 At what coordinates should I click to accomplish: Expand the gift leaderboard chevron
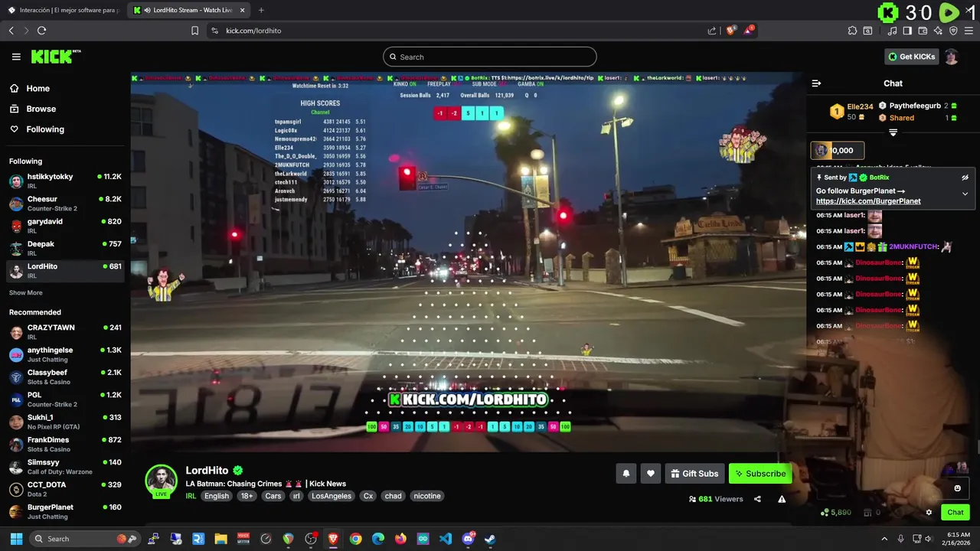coord(893,133)
